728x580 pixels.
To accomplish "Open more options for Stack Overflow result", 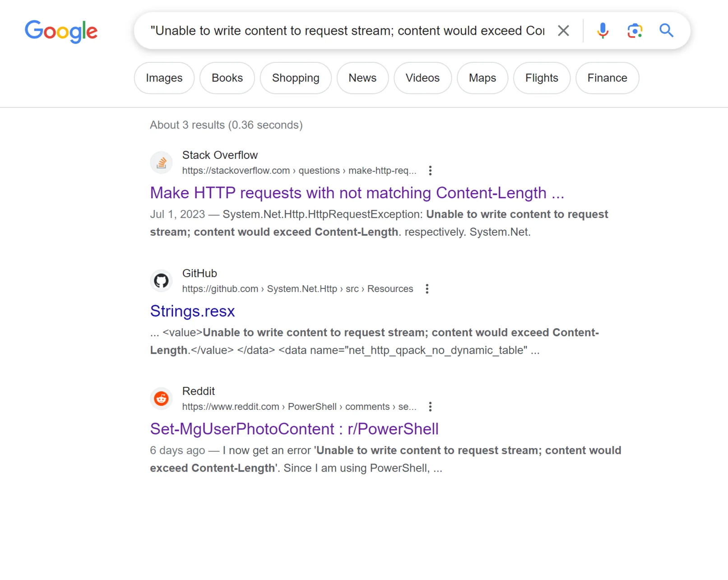I will coord(430,171).
